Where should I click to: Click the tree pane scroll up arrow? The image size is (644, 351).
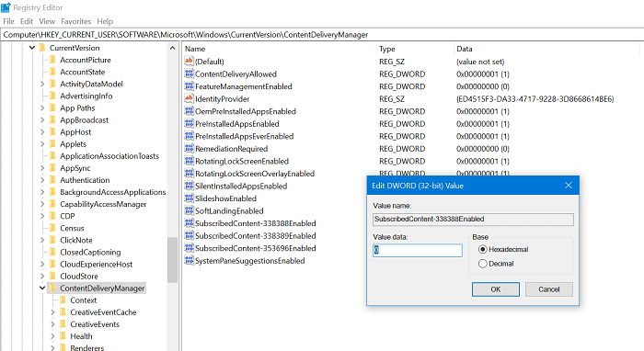pos(173,48)
